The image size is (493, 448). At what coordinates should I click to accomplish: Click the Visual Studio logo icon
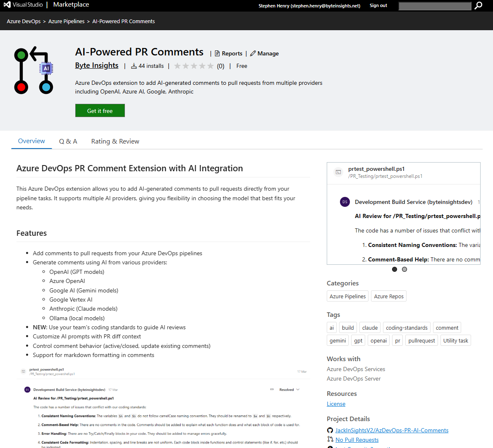7,5
